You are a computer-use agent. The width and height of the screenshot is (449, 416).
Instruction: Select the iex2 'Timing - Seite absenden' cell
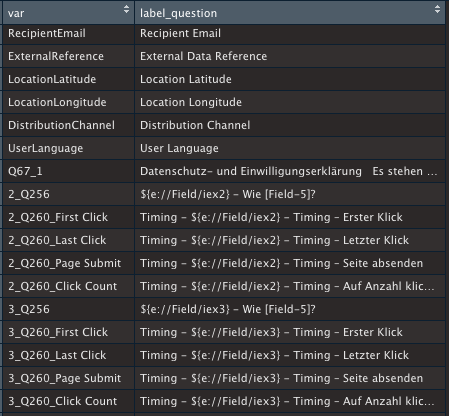(x=290, y=263)
